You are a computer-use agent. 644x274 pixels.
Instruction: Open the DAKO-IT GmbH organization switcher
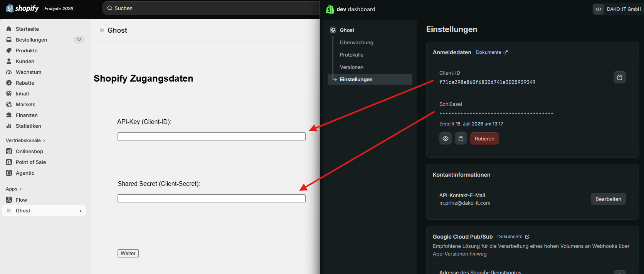617,9
